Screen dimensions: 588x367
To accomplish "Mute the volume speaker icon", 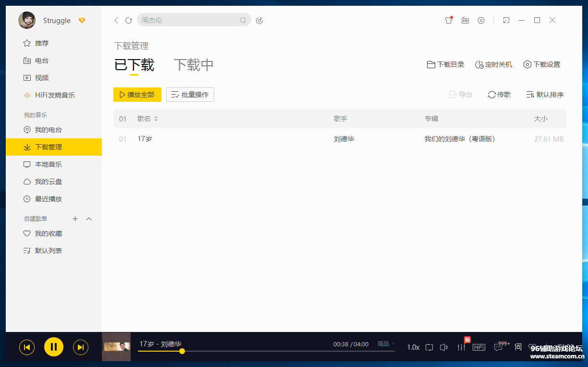I will (444, 347).
